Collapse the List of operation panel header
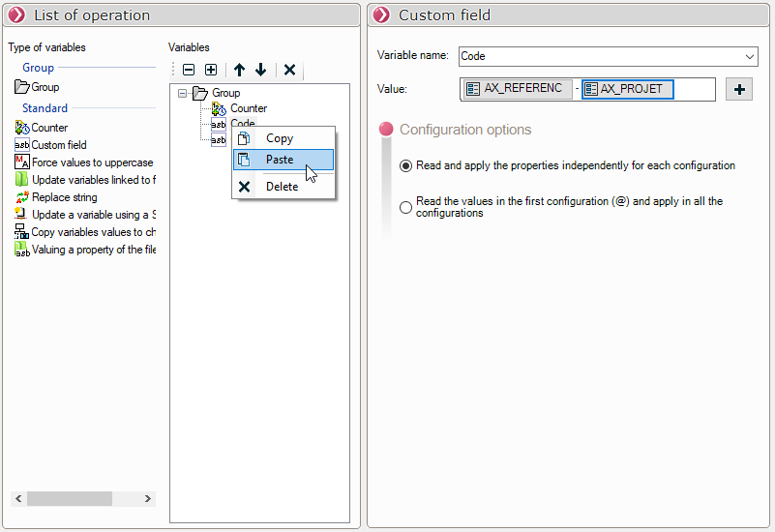The width and height of the screenshot is (775, 532). tap(16, 15)
